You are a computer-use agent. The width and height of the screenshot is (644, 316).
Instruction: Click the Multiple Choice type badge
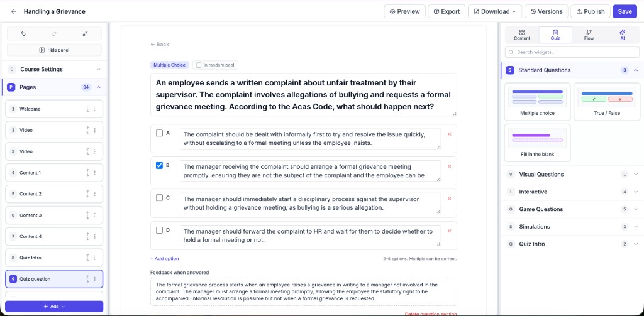click(x=170, y=65)
